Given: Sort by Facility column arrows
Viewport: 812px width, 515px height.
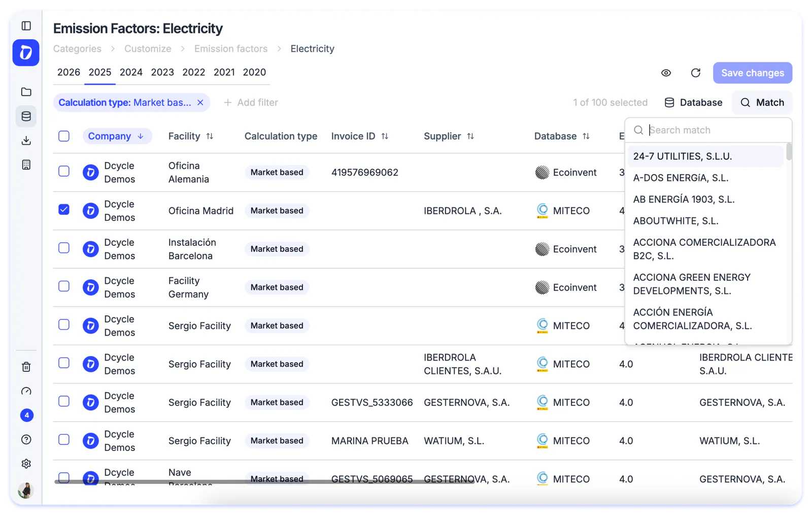Looking at the screenshot, I should [x=210, y=136].
